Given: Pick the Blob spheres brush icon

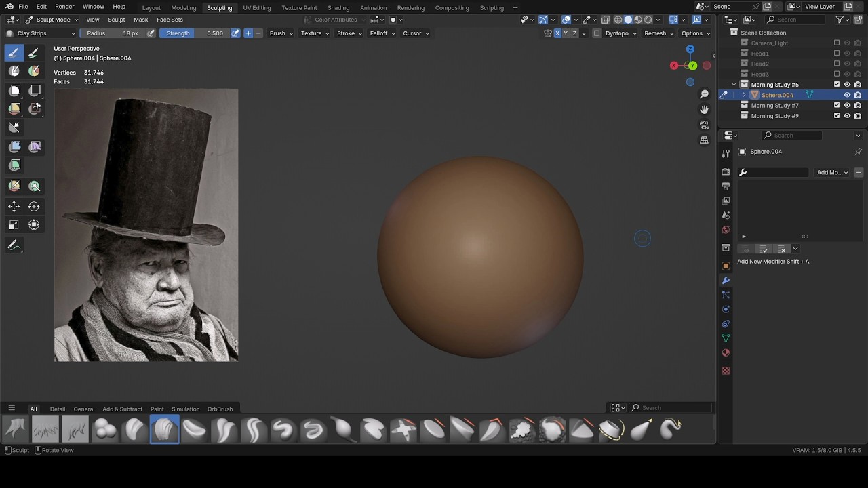Looking at the screenshot, I should coord(104,429).
